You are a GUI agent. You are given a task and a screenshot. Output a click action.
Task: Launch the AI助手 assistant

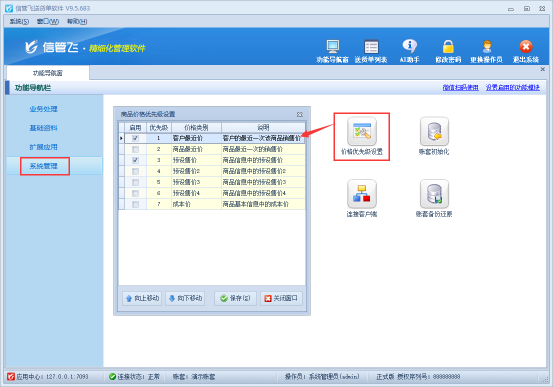click(409, 51)
